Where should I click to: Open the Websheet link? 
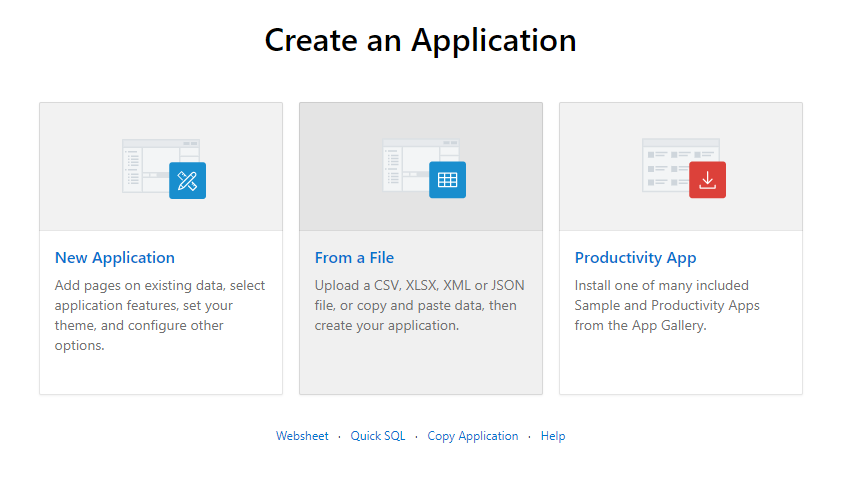point(302,436)
